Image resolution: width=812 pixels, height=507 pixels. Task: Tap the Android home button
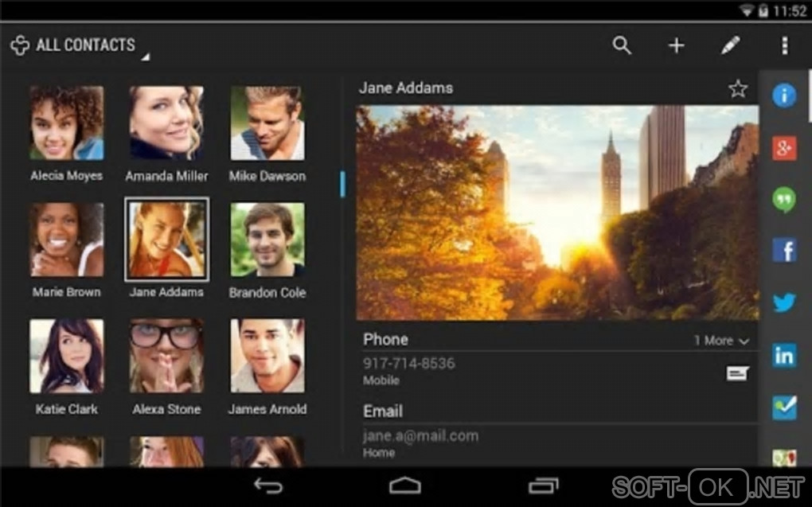405,486
